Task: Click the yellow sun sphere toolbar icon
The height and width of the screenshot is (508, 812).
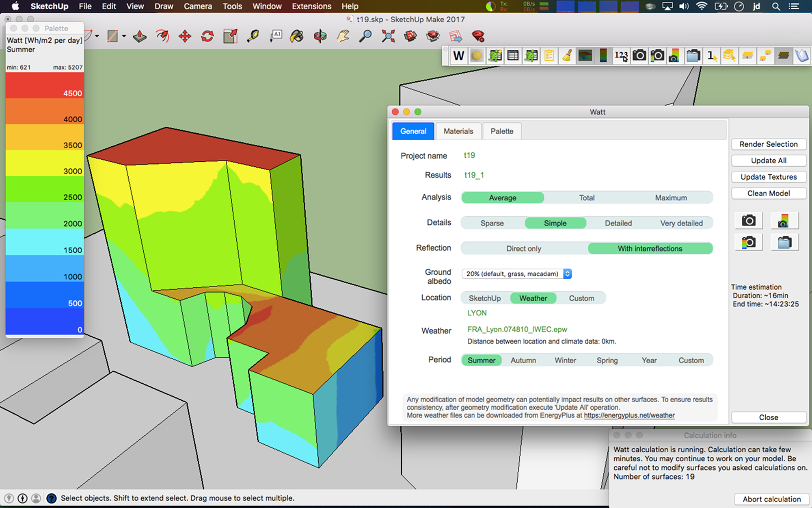Action: click(477, 56)
